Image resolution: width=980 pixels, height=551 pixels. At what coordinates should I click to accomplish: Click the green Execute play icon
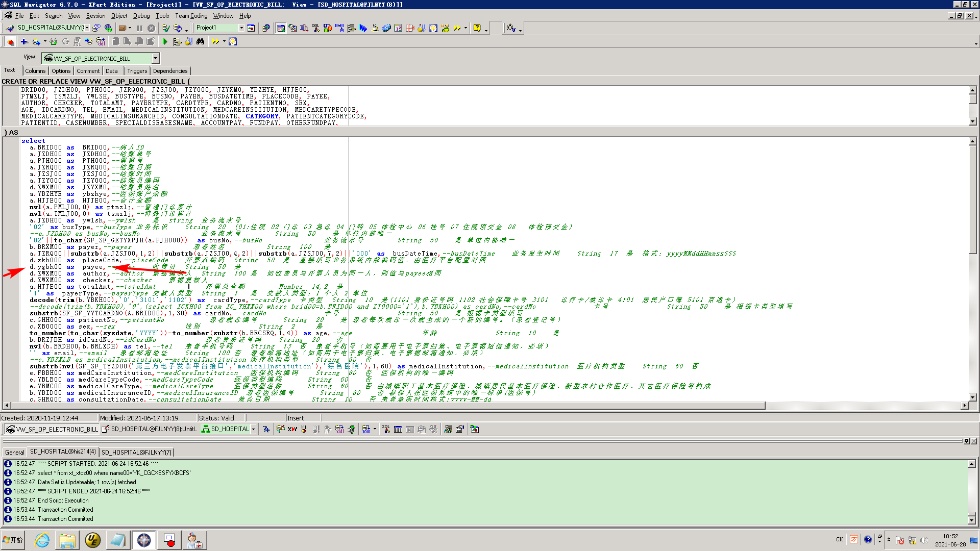point(165,42)
